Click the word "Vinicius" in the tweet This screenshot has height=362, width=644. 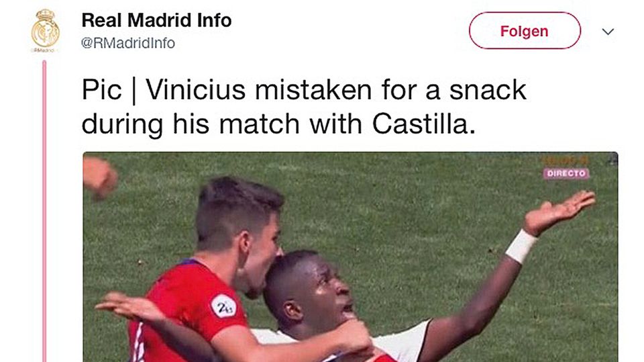(x=196, y=90)
